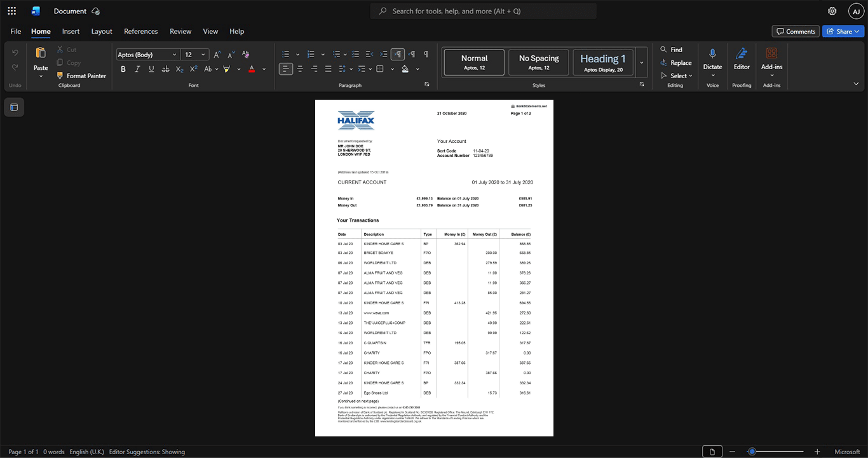Toggle Italic formatting

pos(137,69)
